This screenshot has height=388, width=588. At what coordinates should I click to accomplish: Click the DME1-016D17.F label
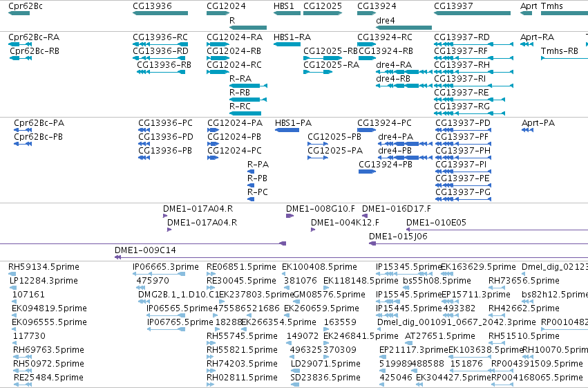tap(397, 209)
